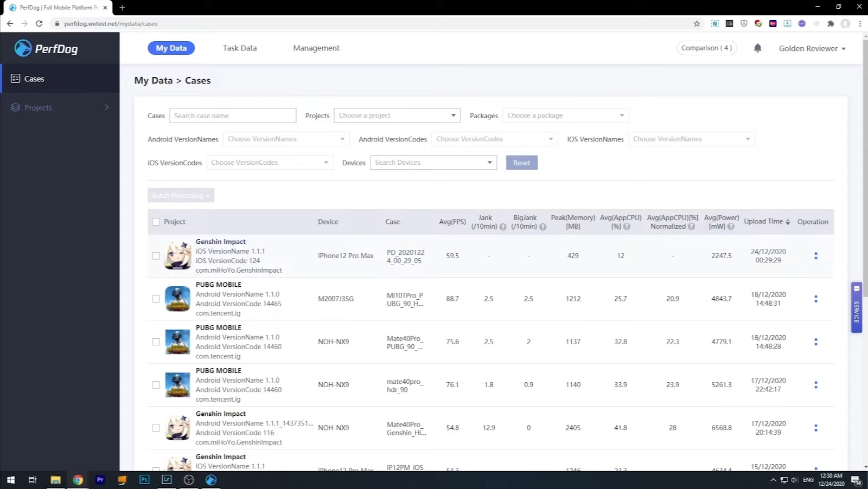Viewport: 868px width, 489px height.
Task: Open Chrome from the taskbar
Action: [x=78, y=480]
